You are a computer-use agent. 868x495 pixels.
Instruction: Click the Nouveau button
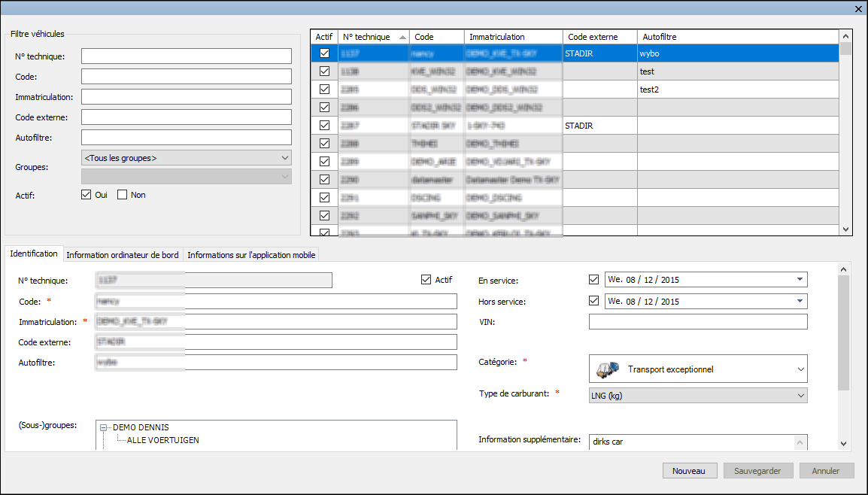tap(689, 471)
